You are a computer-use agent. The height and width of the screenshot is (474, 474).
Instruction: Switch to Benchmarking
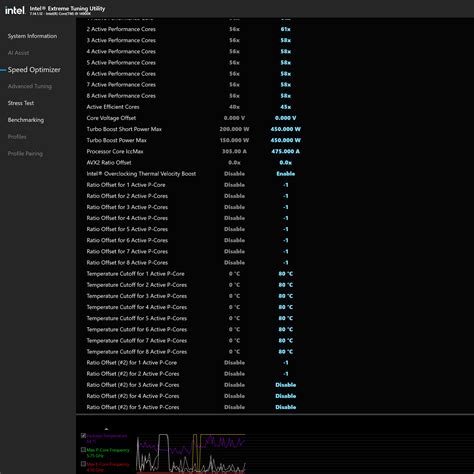point(26,120)
